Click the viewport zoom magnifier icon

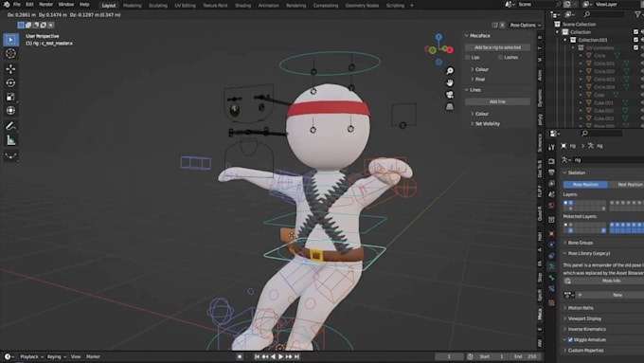coord(450,71)
